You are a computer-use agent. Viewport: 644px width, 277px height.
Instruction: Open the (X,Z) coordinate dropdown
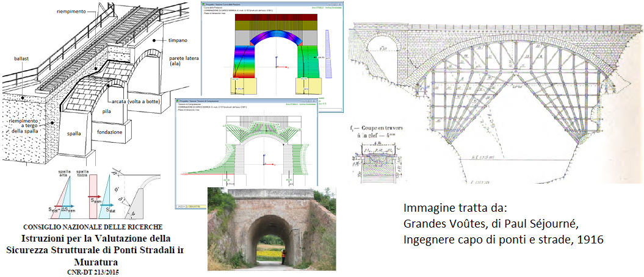pos(181,206)
